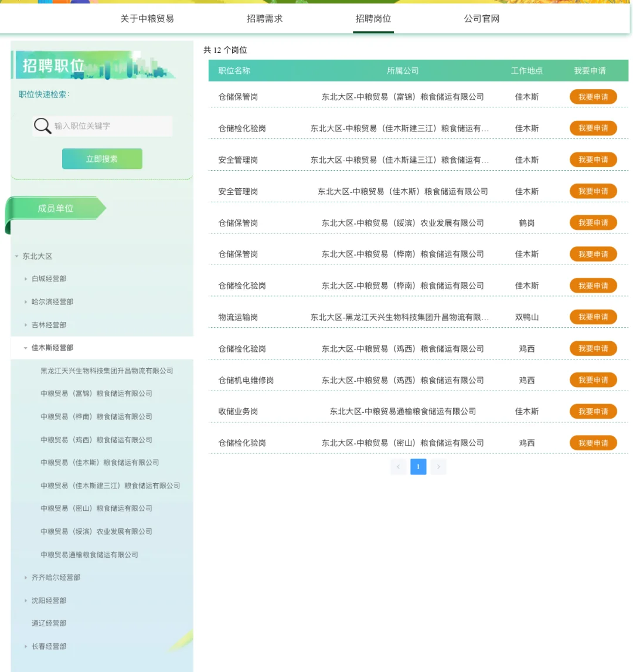Image resolution: width=633 pixels, height=672 pixels.
Task: Switch to the 招聘需求 tab
Action: pos(265,18)
